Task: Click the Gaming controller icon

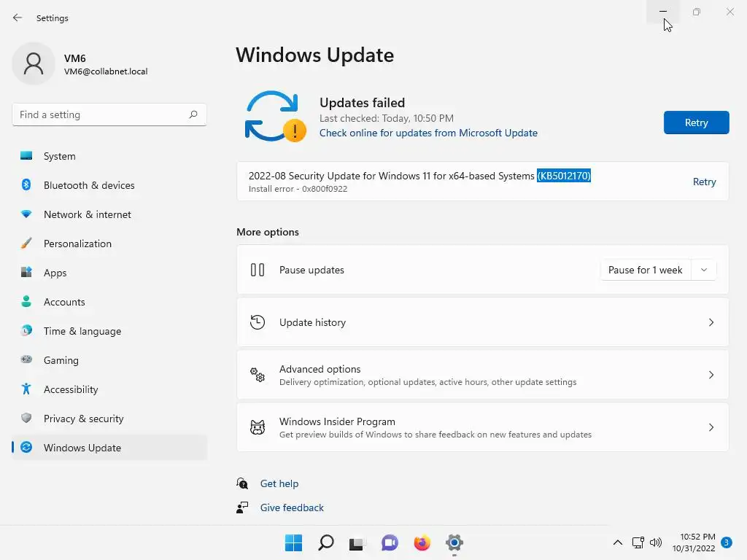Action: (x=26, y=360)
